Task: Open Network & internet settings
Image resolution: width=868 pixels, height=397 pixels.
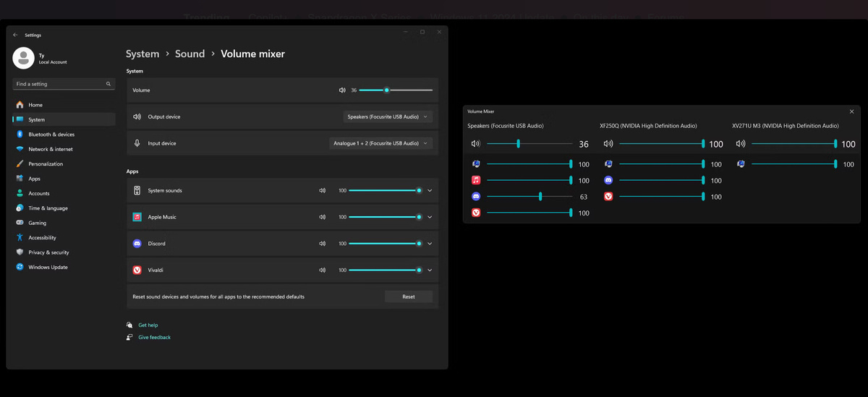Action: point(64,149)
